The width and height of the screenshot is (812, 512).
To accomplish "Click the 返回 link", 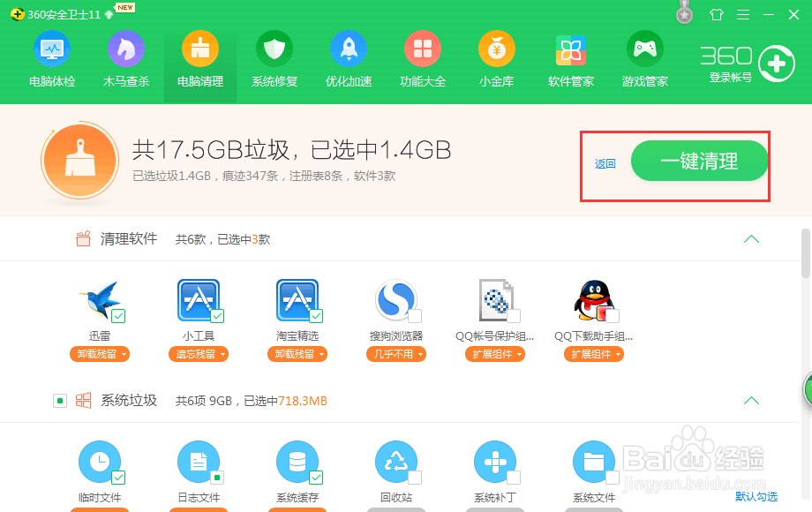I will click(605, 164).
